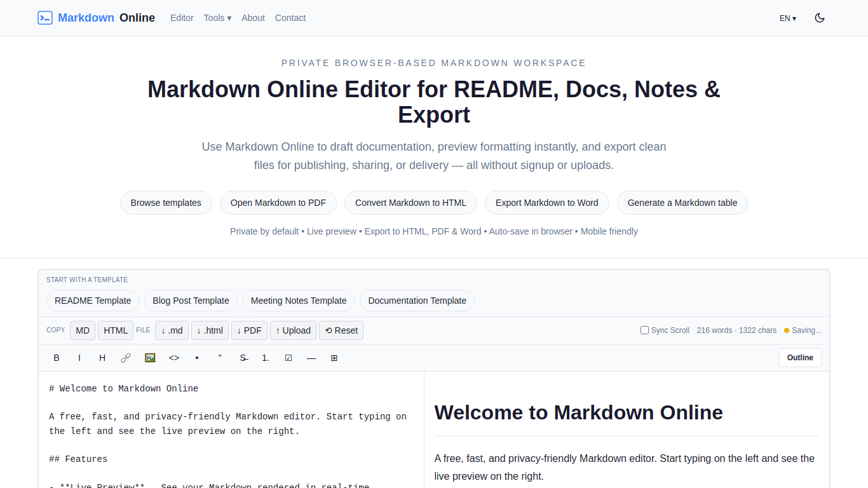This screenshot has width=868, height=488.
Task: Enable the Sync Scroll checkbox
Action: click(x=644, y=330)
